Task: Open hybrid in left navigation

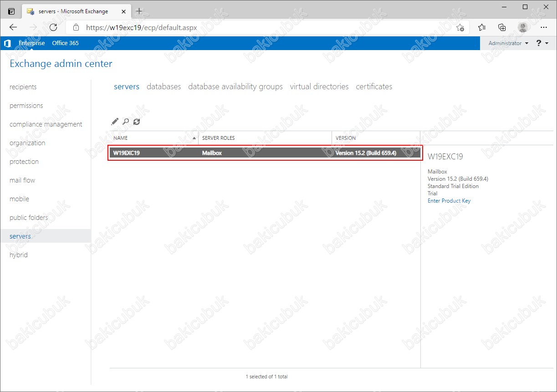Action: point(19,255)
